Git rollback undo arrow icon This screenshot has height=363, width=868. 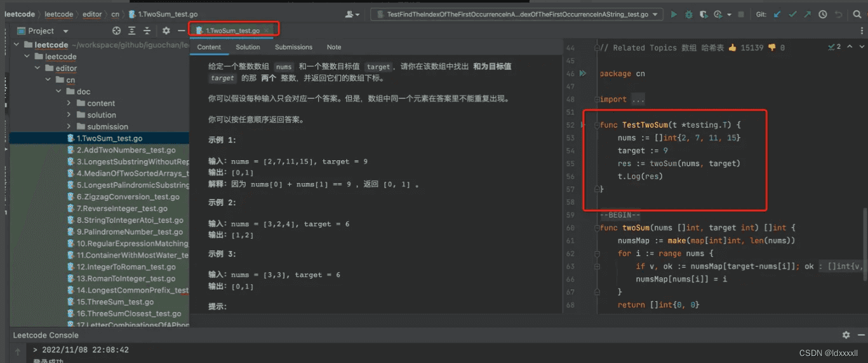(838, 14)
